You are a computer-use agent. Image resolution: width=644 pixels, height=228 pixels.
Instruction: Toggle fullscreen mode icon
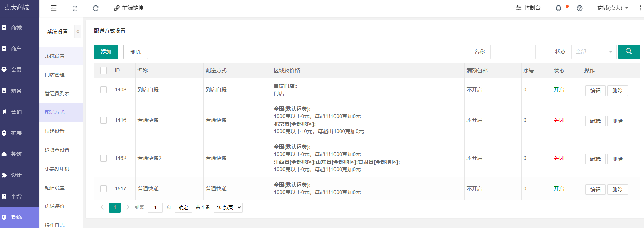pos(75,8)
